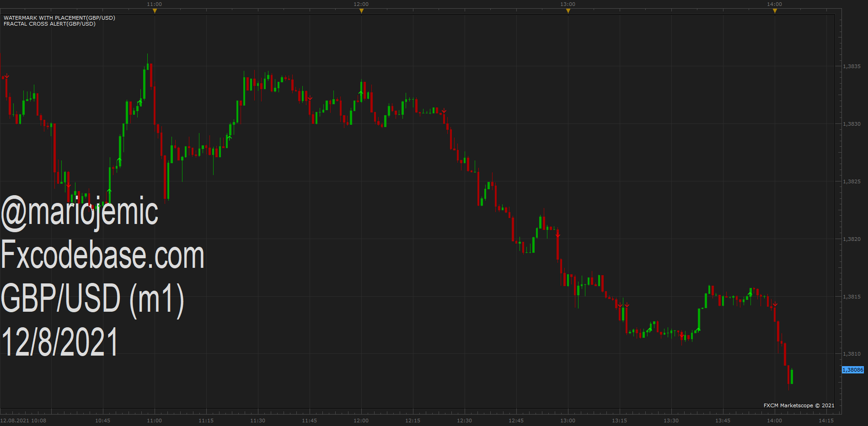Click the 12:15 label on bottom time axis

(x=413, y=421)
